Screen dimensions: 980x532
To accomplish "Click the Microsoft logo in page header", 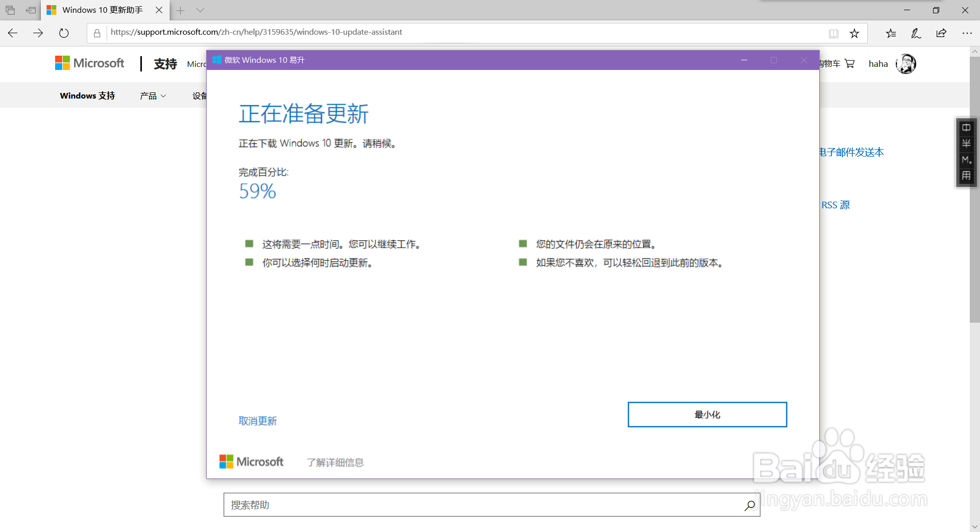I will tap(90, 63).
